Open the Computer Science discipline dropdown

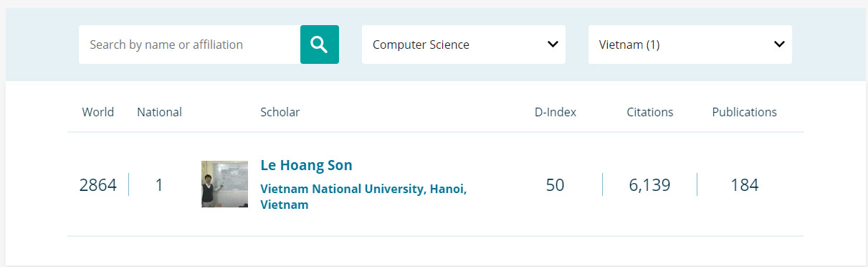[463, 44]
